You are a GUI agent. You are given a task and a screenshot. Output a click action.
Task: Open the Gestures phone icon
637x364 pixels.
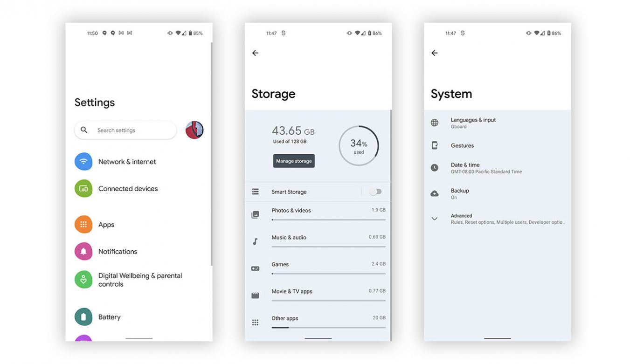pos(435,145)
